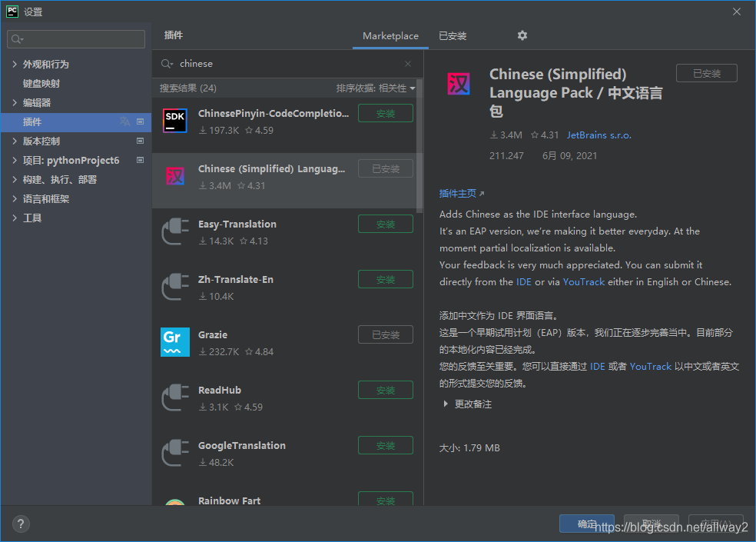
Task: Expand the 版本控制 settings node
Action: 15,141
